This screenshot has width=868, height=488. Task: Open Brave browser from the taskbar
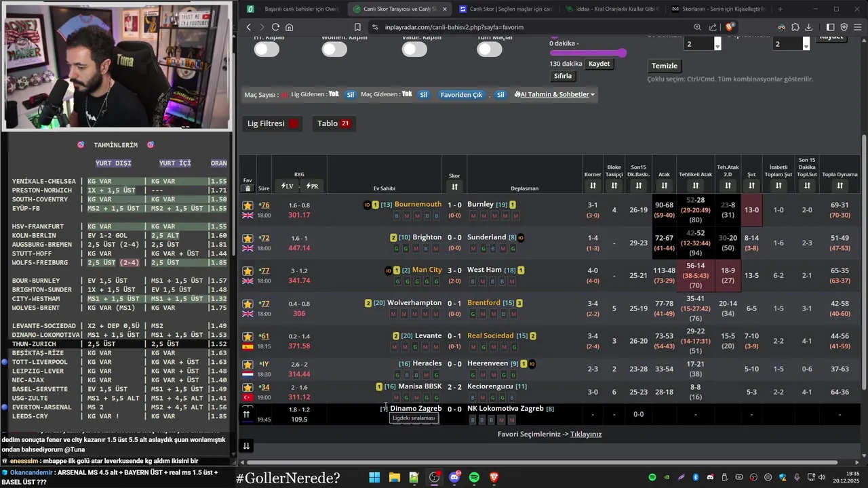[494, 477]
